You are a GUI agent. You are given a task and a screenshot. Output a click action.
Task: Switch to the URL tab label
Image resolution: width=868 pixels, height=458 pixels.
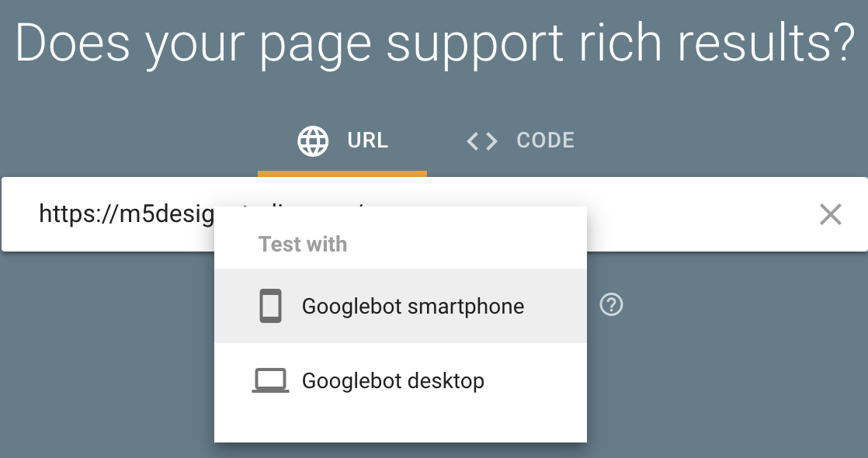(367, 140)
